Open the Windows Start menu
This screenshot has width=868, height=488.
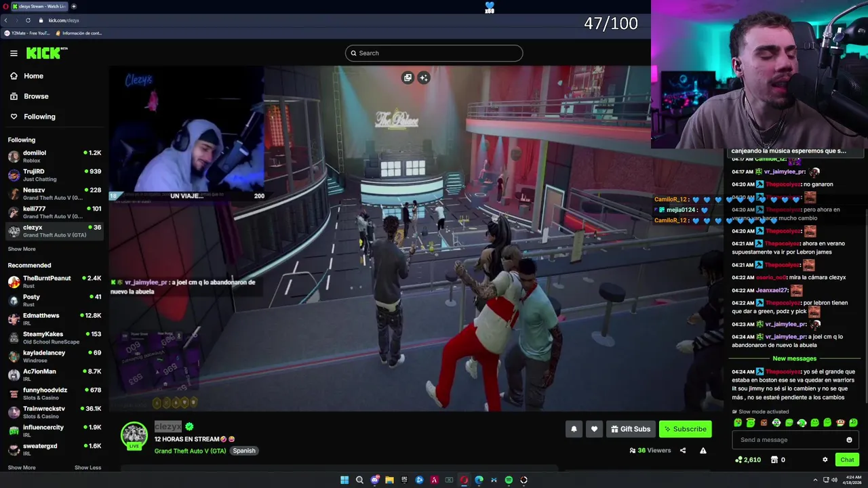344,480
